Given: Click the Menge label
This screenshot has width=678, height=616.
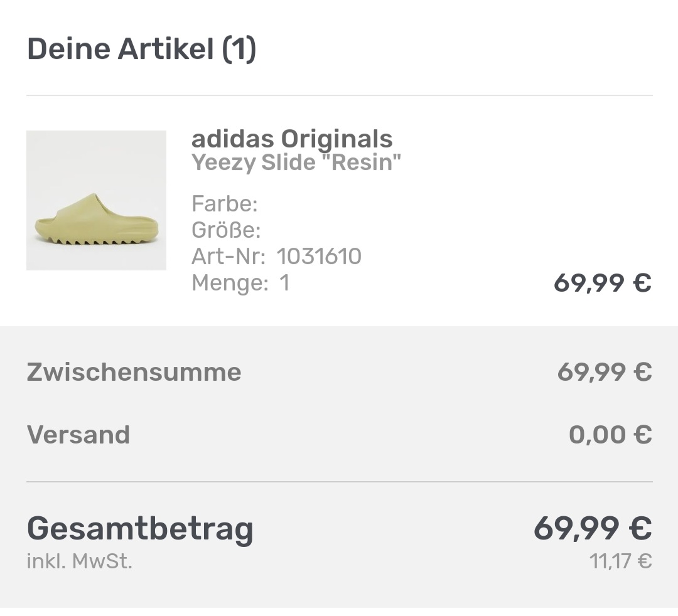Looking at the screenshot, I should point(230,283).
